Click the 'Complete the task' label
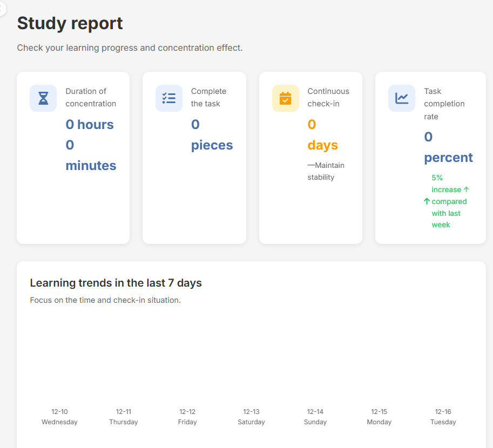493x448 pixels. click(208, 98)
